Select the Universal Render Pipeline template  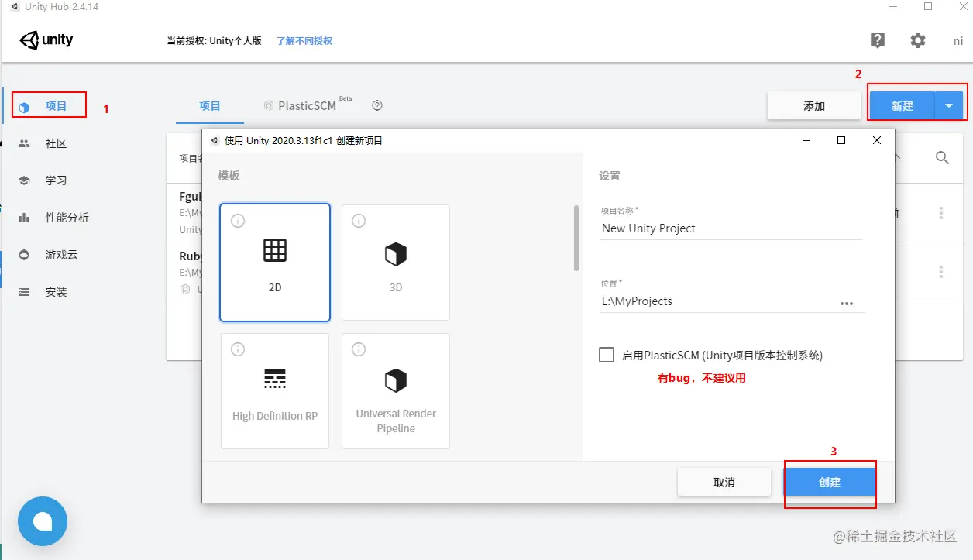coord(396,391)
